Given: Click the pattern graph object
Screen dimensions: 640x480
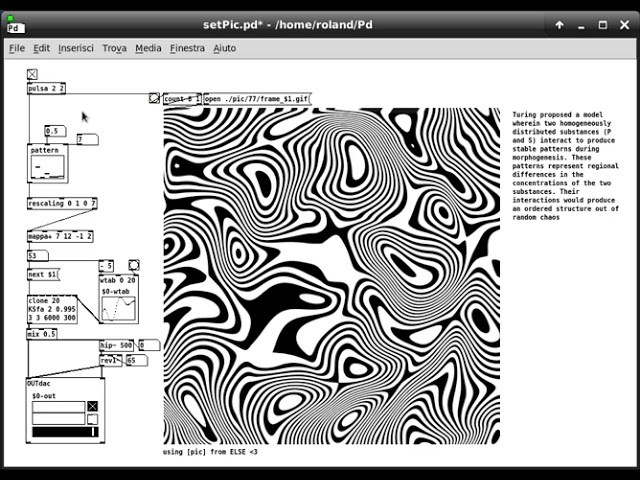Looking at the screenshot, I should 48,163.
